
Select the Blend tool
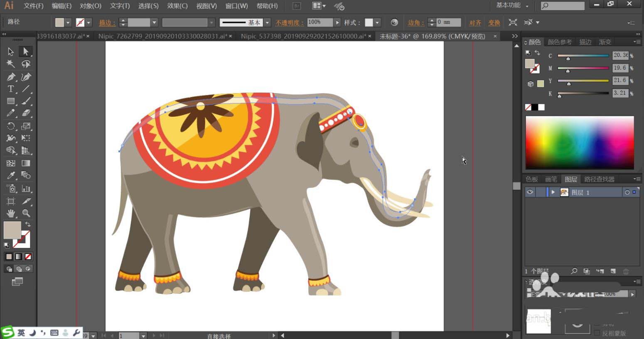(26, 175)
